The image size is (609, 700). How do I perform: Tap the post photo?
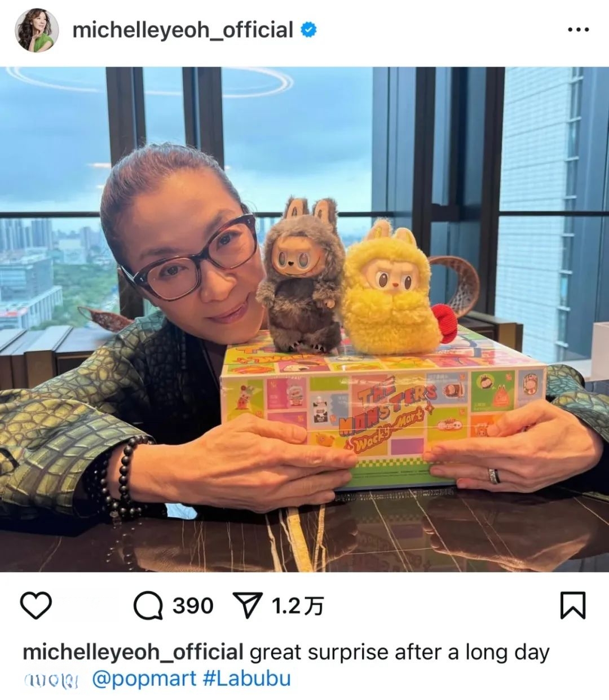pos(304,320)
